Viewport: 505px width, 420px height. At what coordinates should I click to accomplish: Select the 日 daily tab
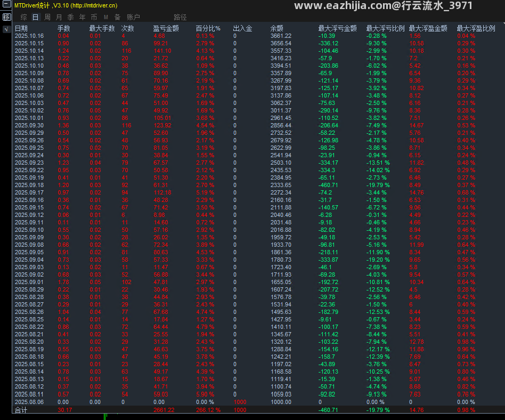click(36, 17)
